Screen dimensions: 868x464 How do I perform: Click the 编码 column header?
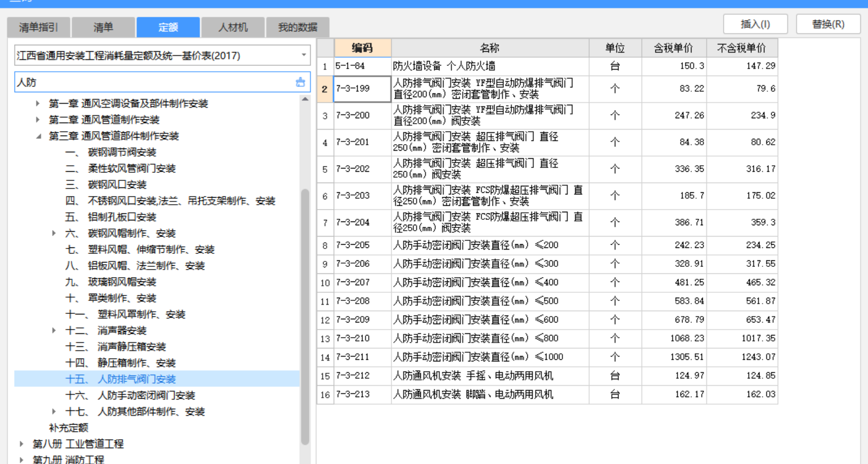click(362, 48)
